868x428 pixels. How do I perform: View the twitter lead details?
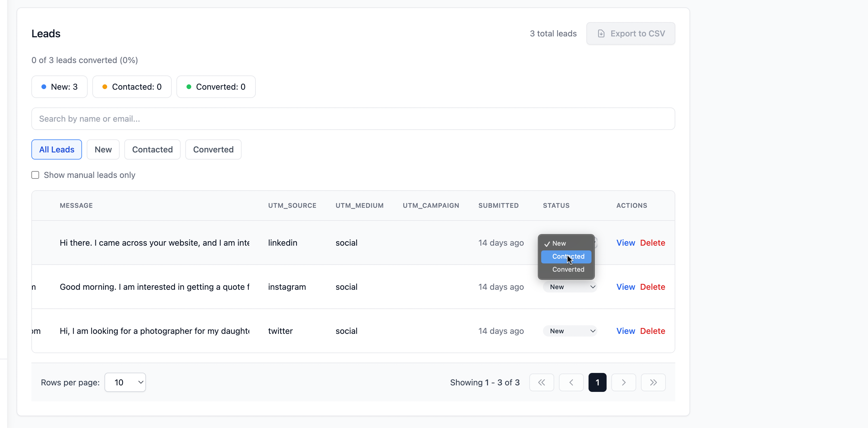(x=626, y=331)
